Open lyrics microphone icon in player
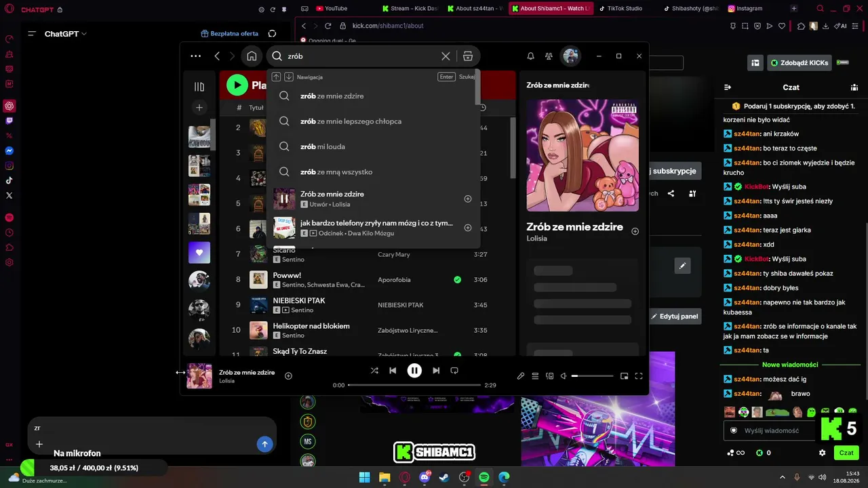This screenshot has height=488, width=868. [x=521, y=376]
